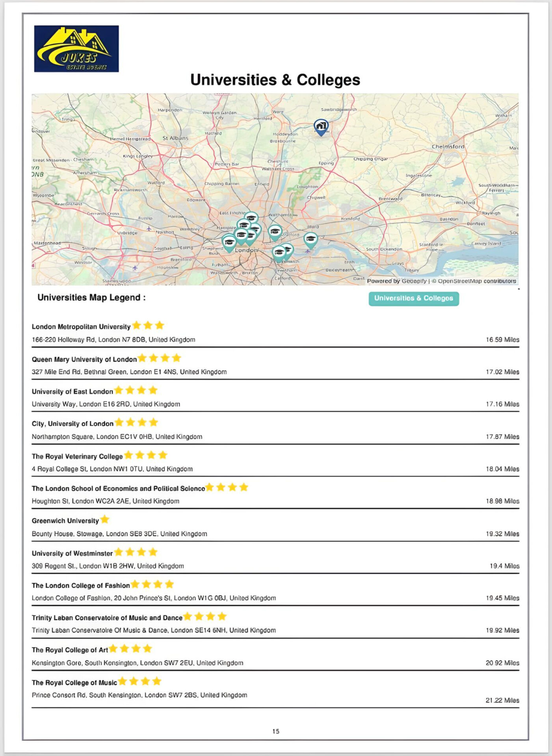
Task: Click the 309 Regent St. address
Action: pyautogui.click(x=108, y=566)
